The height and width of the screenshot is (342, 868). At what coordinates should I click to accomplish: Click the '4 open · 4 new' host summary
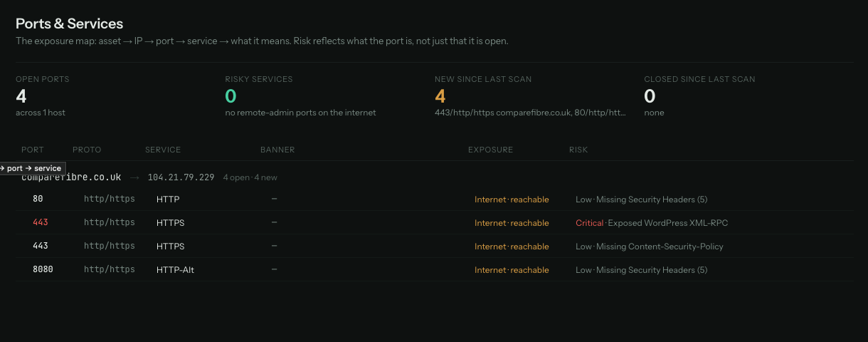coord(250,177)
